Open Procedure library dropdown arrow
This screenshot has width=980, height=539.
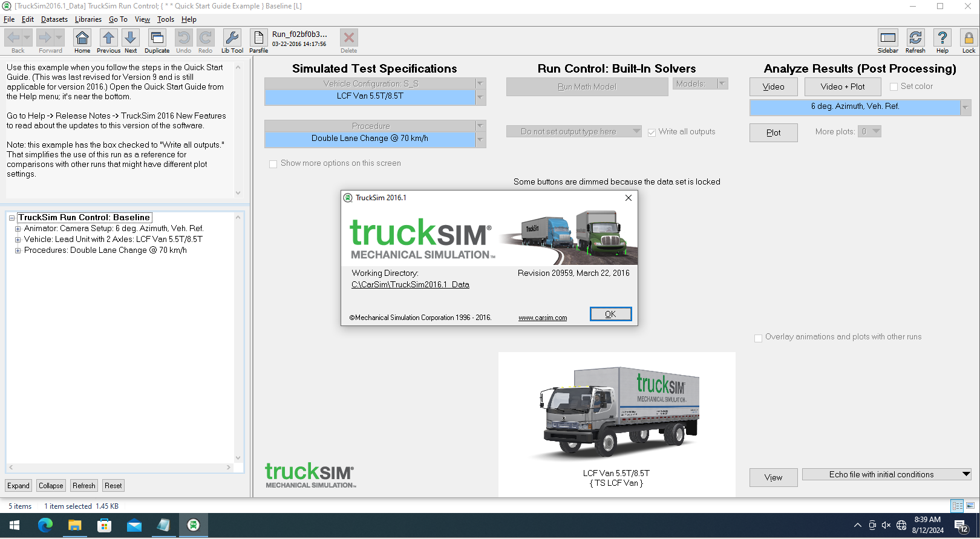point(480,126)
